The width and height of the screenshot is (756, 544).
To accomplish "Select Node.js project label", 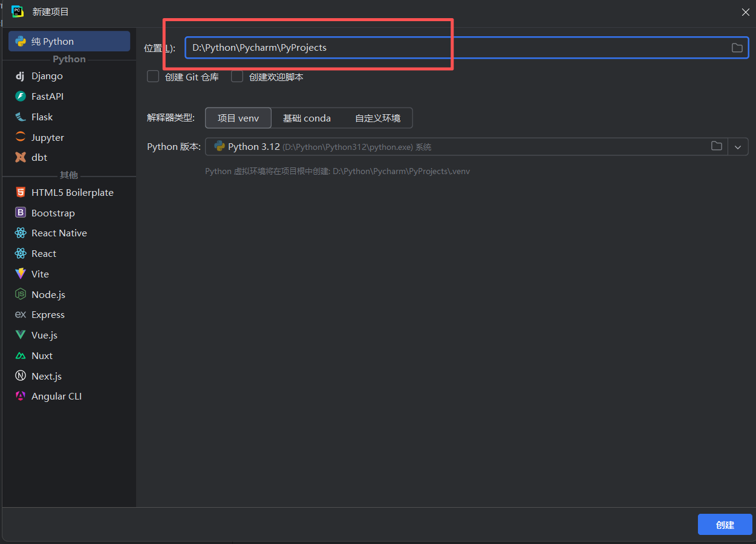I will point(48,294).
